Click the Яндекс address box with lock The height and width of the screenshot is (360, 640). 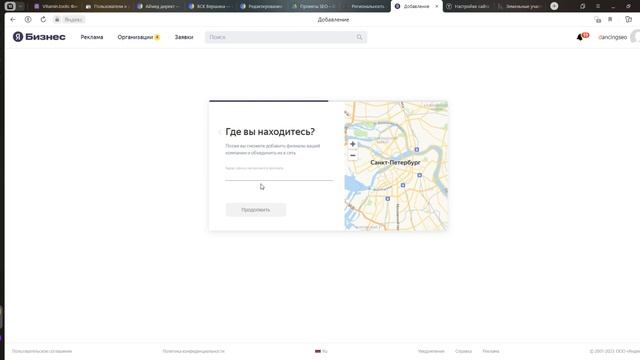tap(69, 20)
